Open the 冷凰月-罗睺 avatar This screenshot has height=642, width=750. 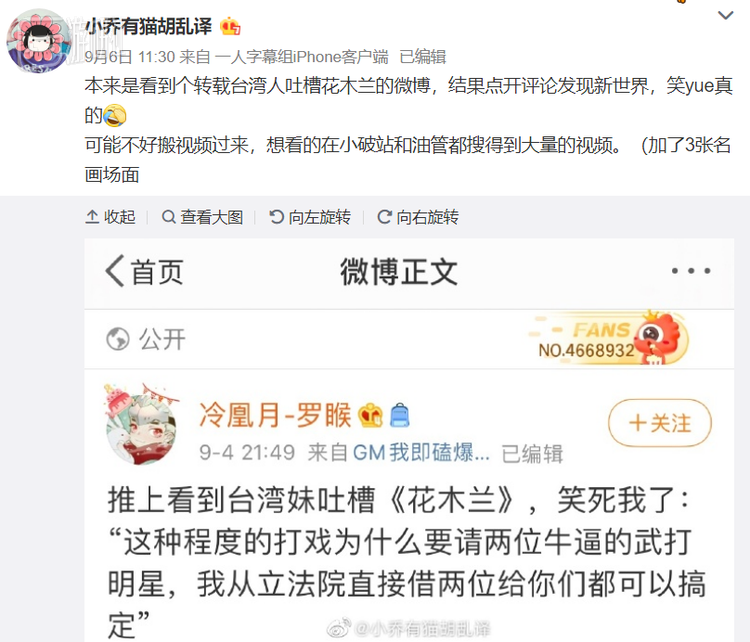[x=141, y=425]
